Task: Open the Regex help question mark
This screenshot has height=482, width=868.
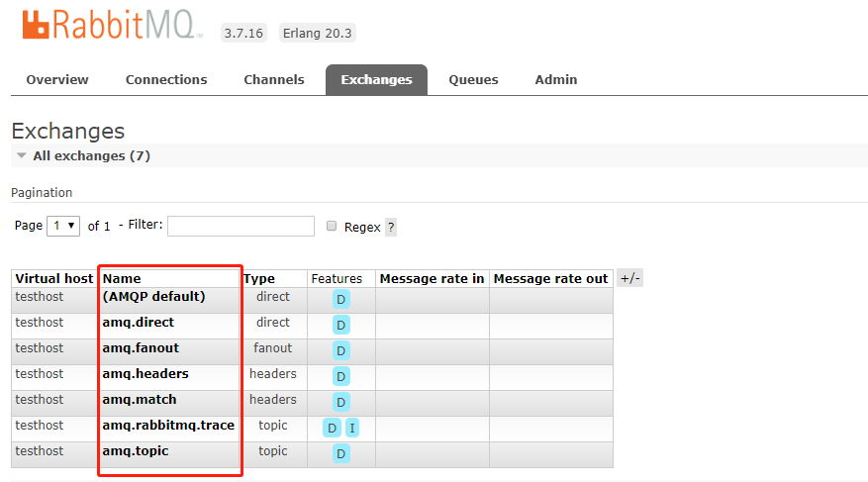Action: click(x=391, y=227)
